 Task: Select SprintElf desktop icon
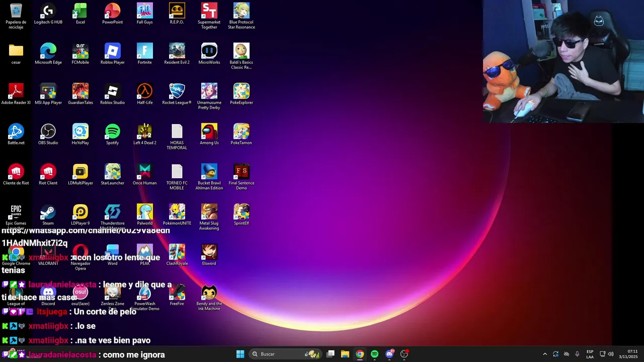point(242,215)
